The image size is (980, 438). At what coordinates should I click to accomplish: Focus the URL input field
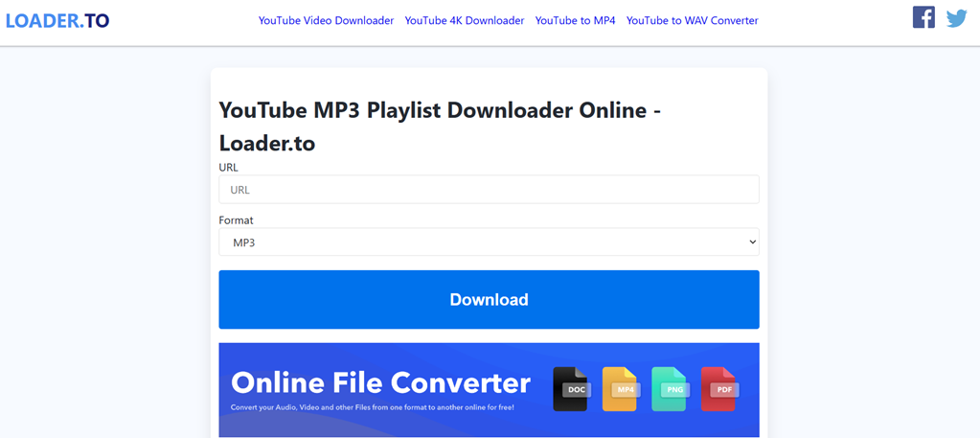click(x=489, y=190)
